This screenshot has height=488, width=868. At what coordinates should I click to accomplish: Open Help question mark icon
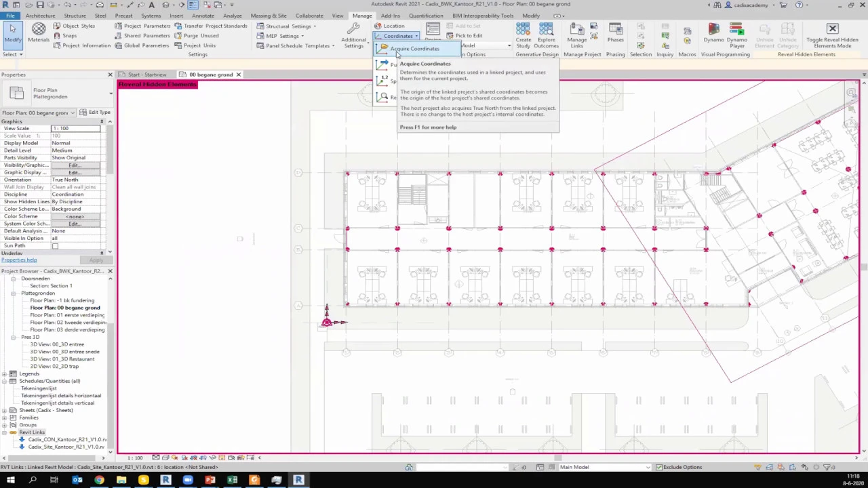[800, 5]
